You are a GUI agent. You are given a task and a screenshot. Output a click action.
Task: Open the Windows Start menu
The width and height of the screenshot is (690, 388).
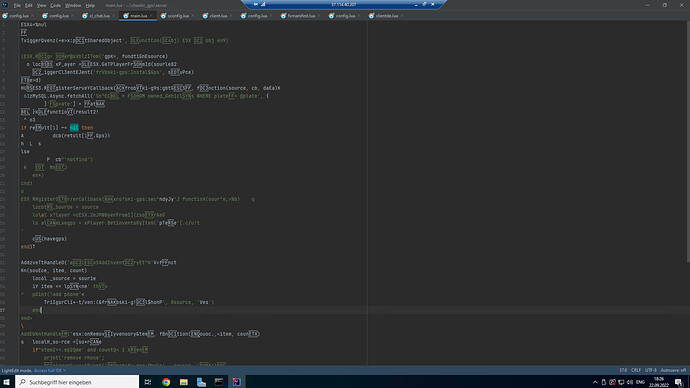click(7, 382)
